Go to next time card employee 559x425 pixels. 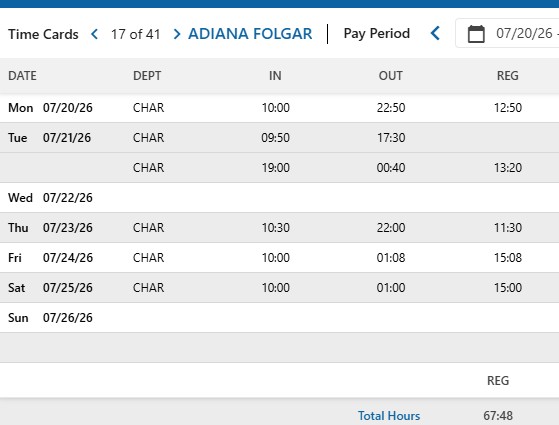177,34
